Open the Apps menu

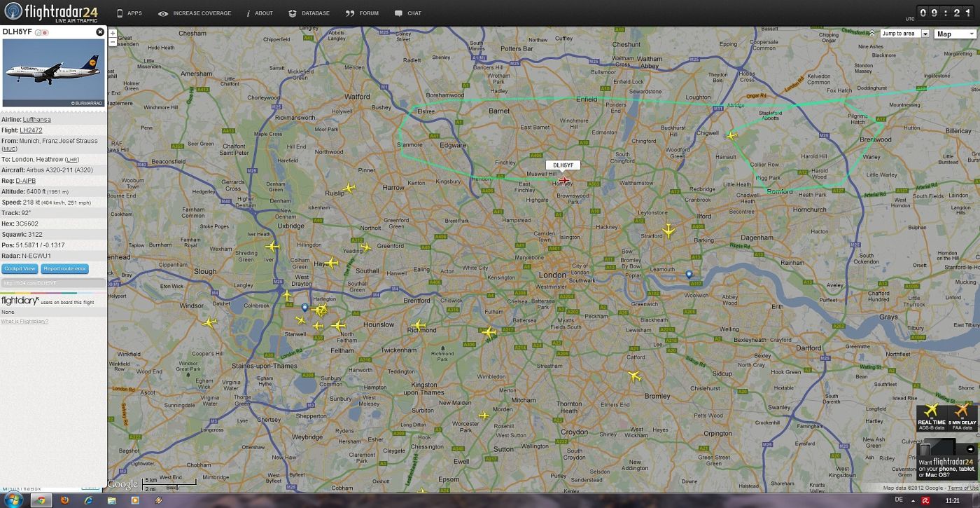[x=129, y=13]
